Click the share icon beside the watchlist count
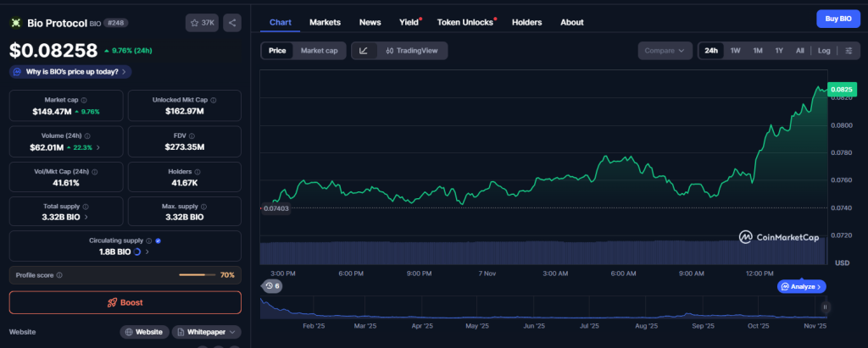The height and width of the screenshot is (348, 868). pyautogui.click(x=232, y=23)
